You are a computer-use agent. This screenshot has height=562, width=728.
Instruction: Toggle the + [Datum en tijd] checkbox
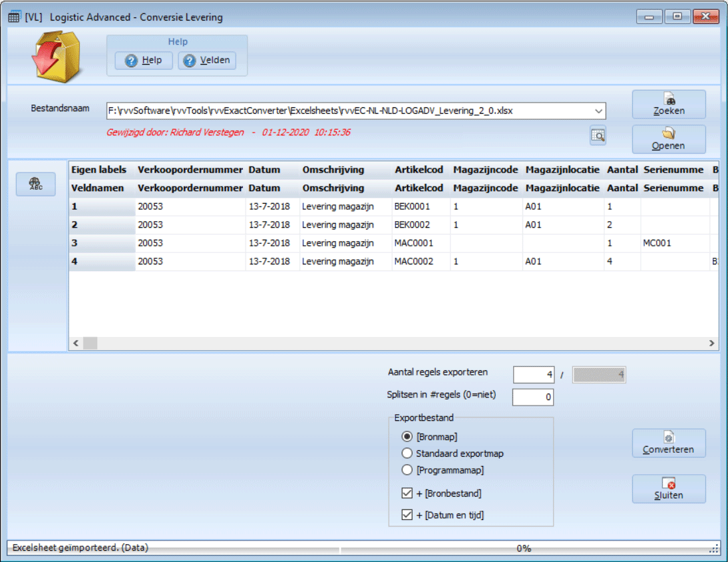coord(407,515)
